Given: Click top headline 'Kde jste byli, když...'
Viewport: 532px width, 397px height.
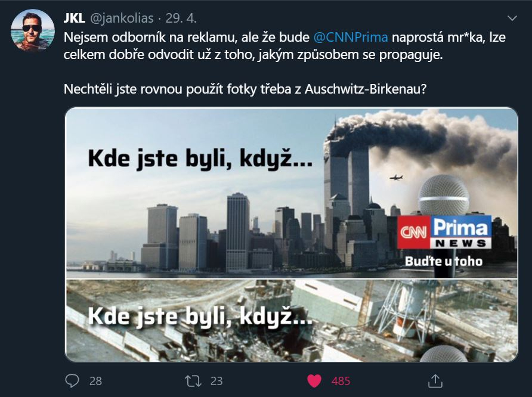Looking at the screenshot, I should [x=200, y=159].
